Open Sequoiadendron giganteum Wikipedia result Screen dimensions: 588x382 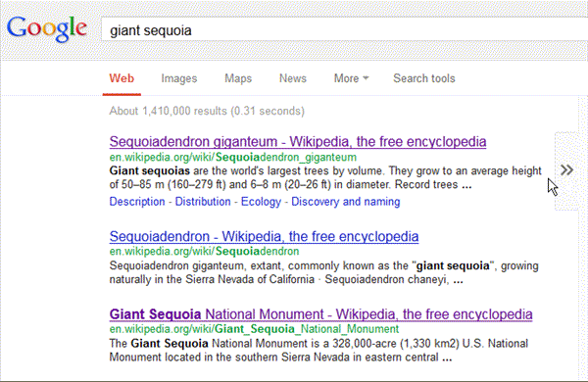[298, 142]
